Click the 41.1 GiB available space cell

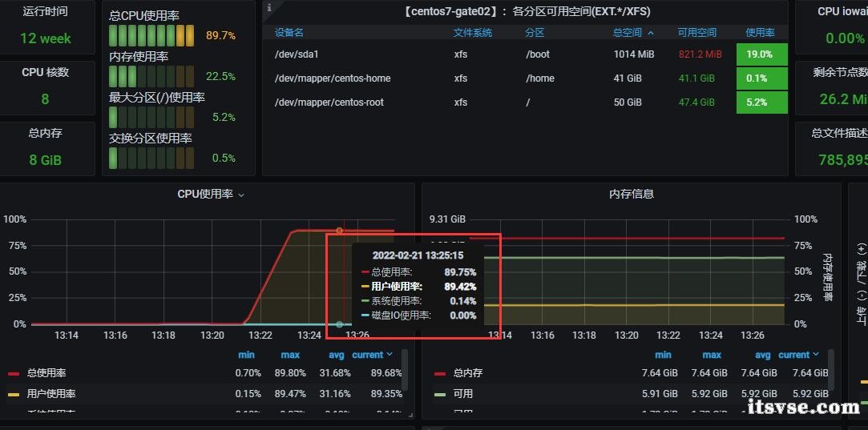coord(697,78)
